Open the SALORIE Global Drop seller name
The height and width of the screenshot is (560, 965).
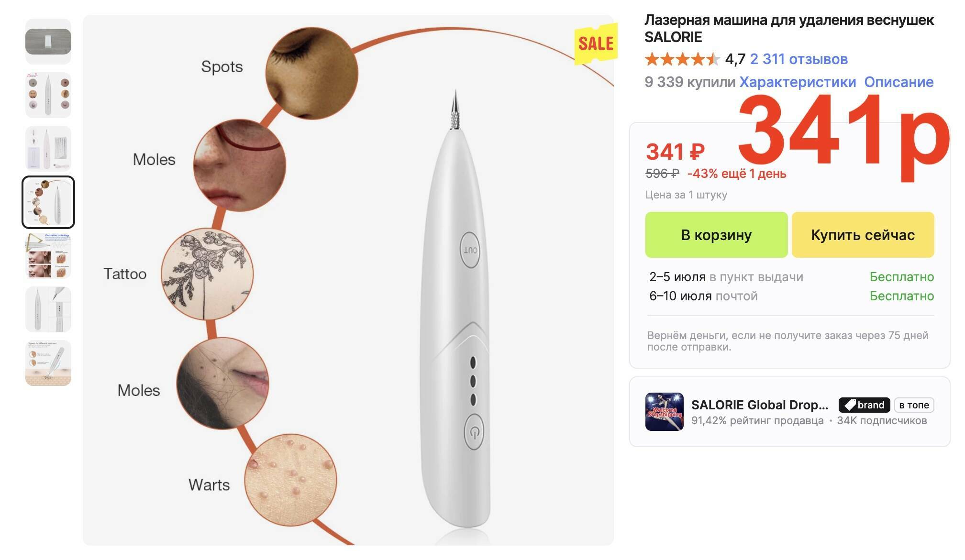pyautogui.click(x=759, y=405)
